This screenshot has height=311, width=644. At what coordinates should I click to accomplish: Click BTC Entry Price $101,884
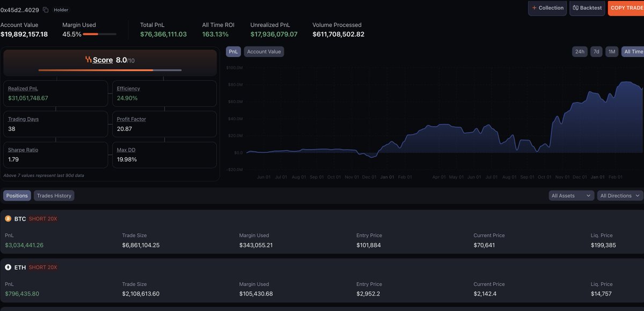[x=368, y=245]
